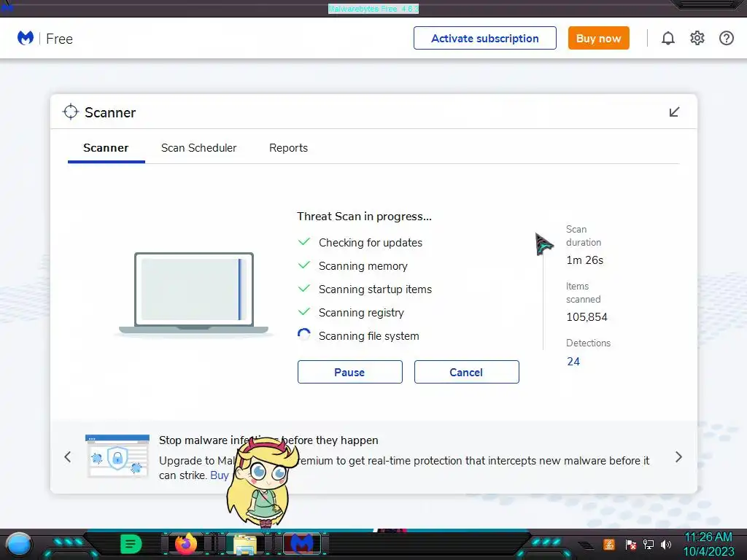Click the detections count 24
Screen dimensions: 747x560
pos(573,362)
